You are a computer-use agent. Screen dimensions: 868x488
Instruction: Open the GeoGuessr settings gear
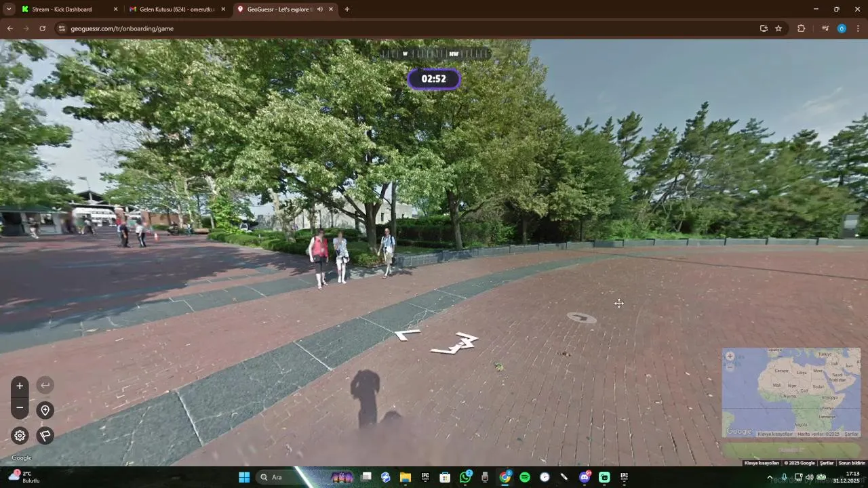coord(20,435)
